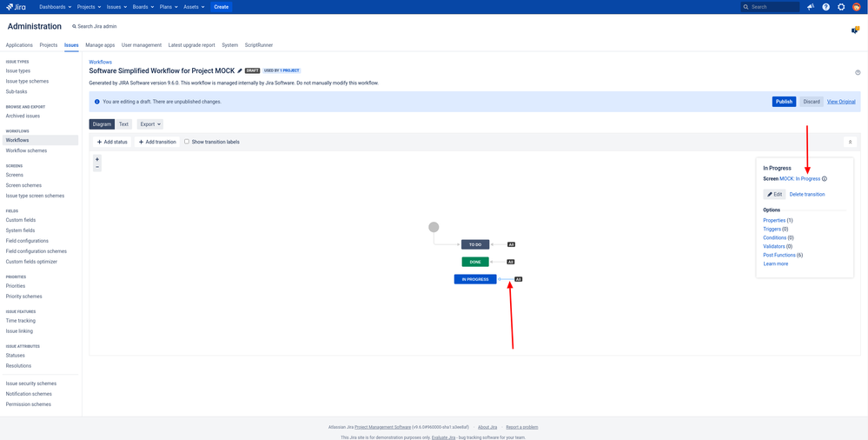Open Custom fields in sidebar
The width and height of the screenshot is (868, 440).
(22, 220)
